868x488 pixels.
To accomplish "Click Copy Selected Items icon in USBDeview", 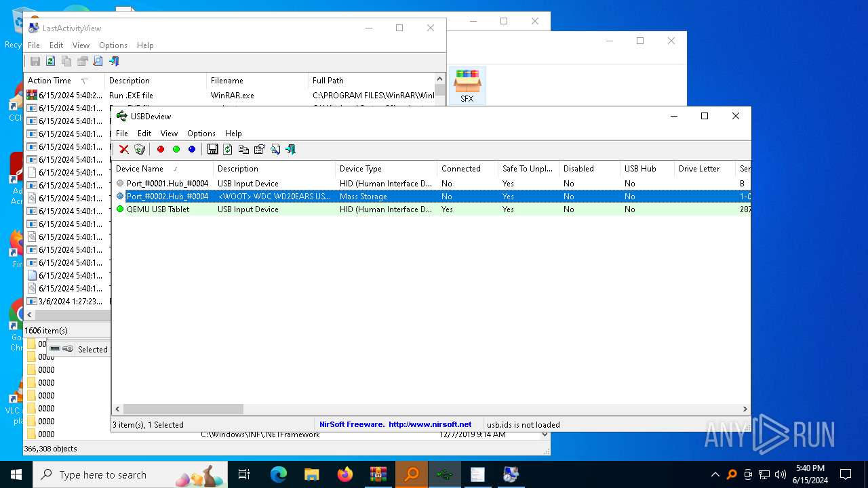I will 243,149.
